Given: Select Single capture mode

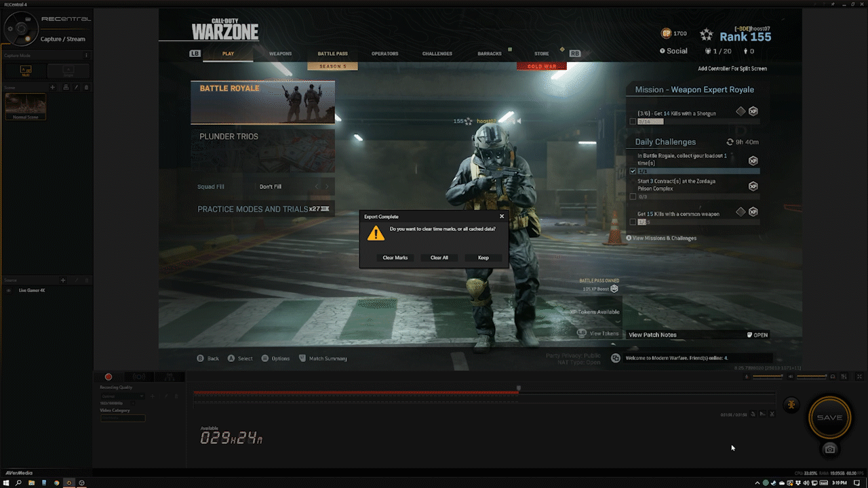Looking at the screenshot, I should coord(68,71).
